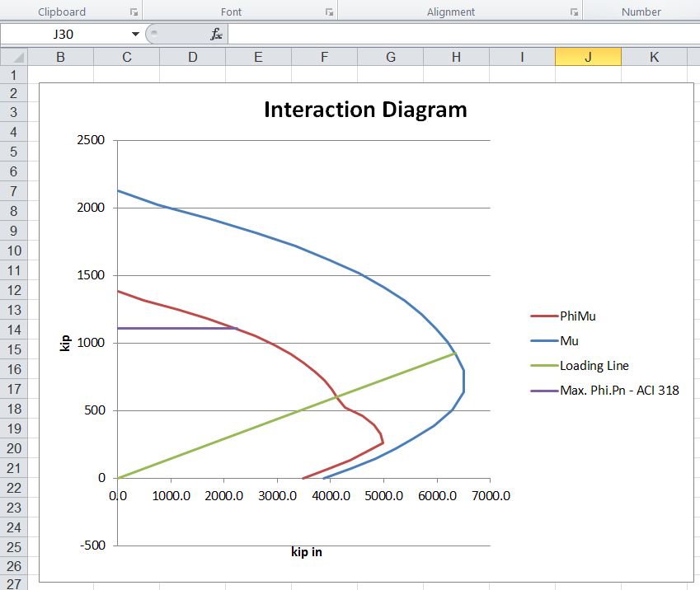Click the Select All corner button

pyautogui.click(x=14, y=57)
